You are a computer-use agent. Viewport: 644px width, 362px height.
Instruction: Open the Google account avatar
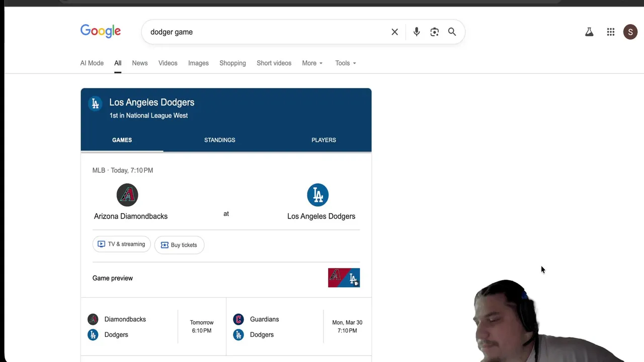630,32
